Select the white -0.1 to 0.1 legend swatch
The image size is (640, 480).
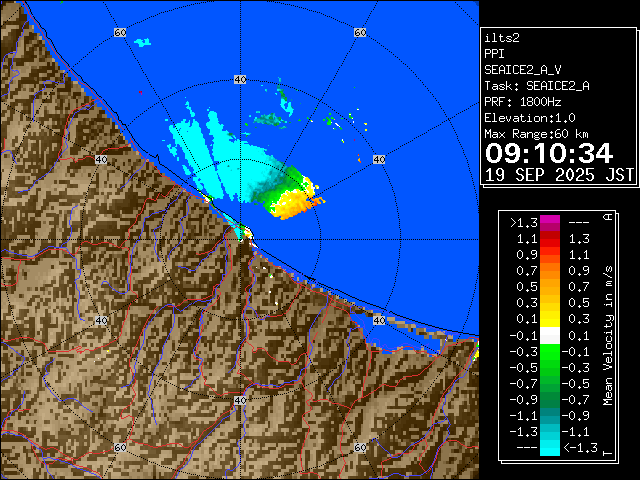(x=549, y=336)
